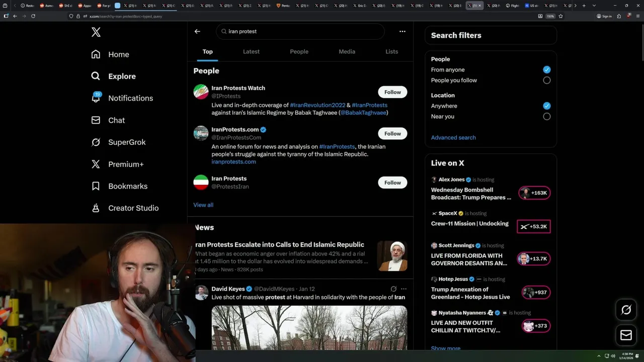The width and height of the screenshot is (644, 362).
Task: Open 'Advanced search' link
Action: [x=453, y=138]
